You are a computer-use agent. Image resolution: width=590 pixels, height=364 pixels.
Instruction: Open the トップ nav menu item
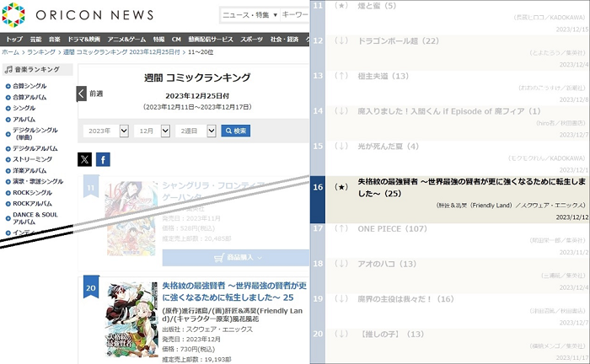point(14,39)
